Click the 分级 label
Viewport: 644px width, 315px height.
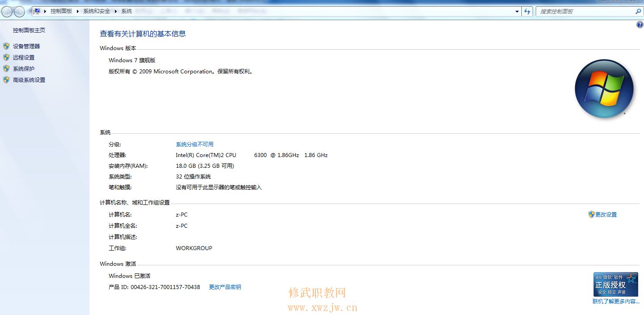pyautogui.click(x=115, y=145)
